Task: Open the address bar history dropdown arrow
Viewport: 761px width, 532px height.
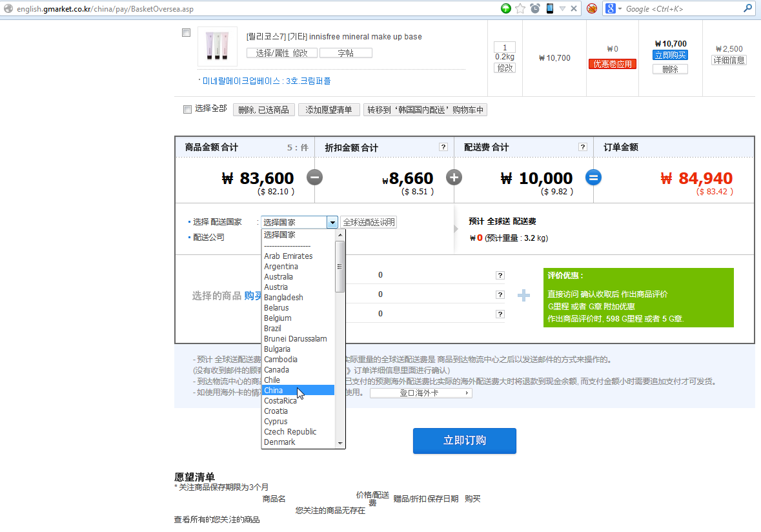Action: (x=562, y=9)
